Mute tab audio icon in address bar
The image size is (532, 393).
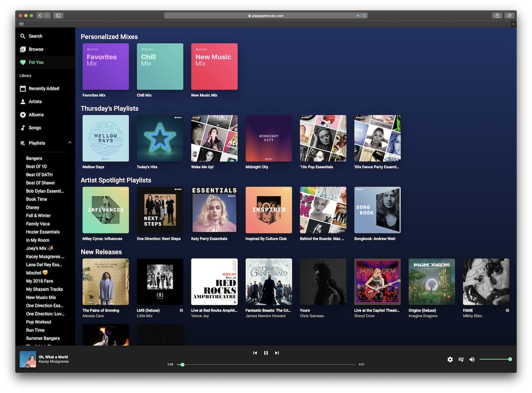[359, 16]
